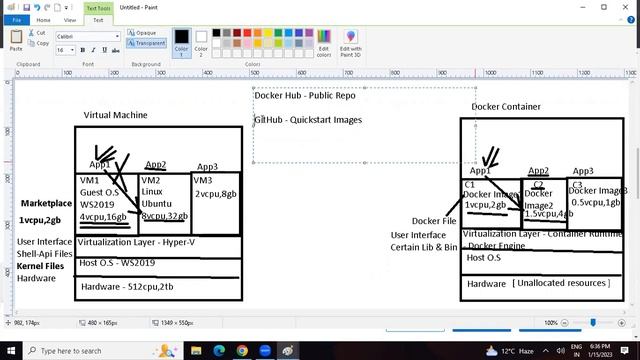Click the Paste clipboard button
Viewport: 640px width, 360px height.
[16, 40]
